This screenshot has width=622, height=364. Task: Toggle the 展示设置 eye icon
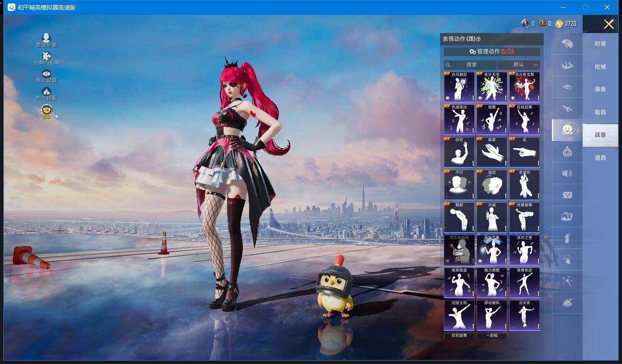click(47, 74)
